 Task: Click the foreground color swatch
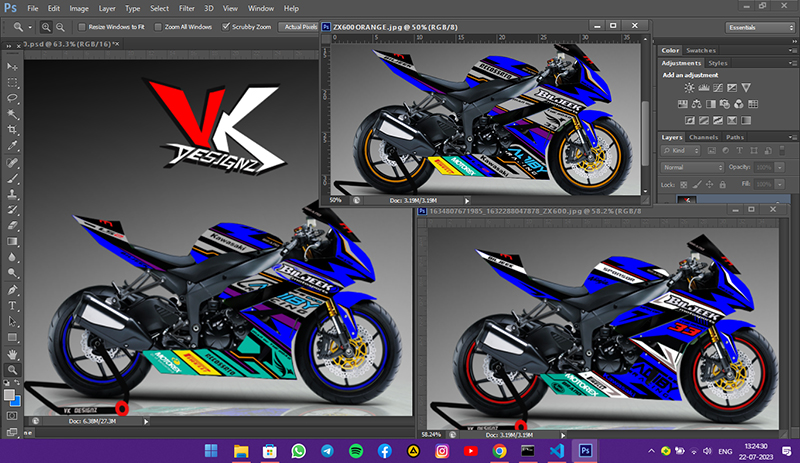pyautogui.click(x=10, y=395)
